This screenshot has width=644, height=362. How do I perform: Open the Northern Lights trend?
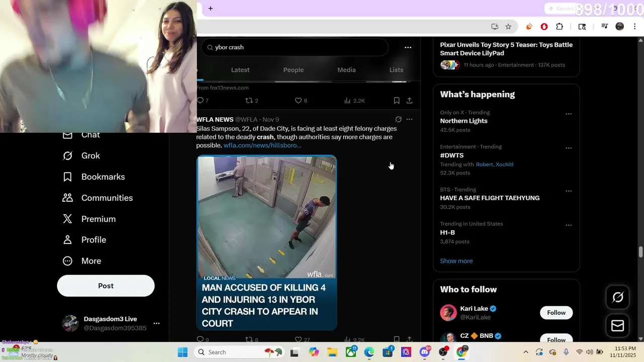[x=464, y=121]
